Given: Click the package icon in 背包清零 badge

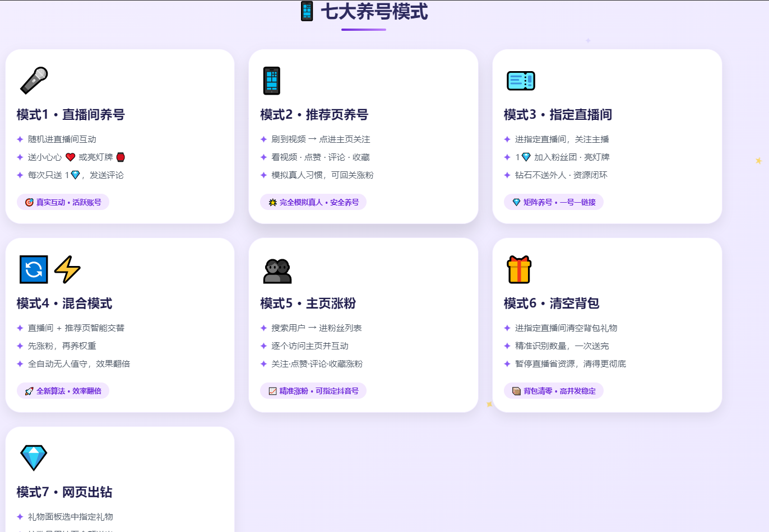Looking at the screenshot, I should tap(516, 391).
